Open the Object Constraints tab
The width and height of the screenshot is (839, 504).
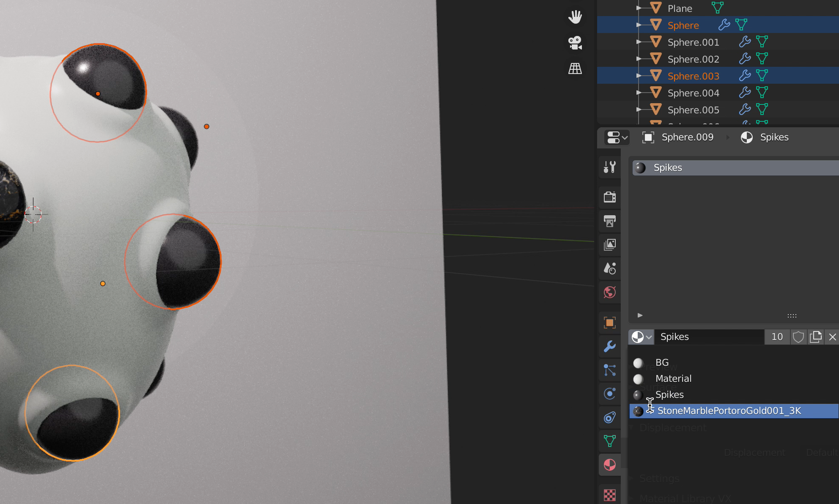click(x=609, y=417)
